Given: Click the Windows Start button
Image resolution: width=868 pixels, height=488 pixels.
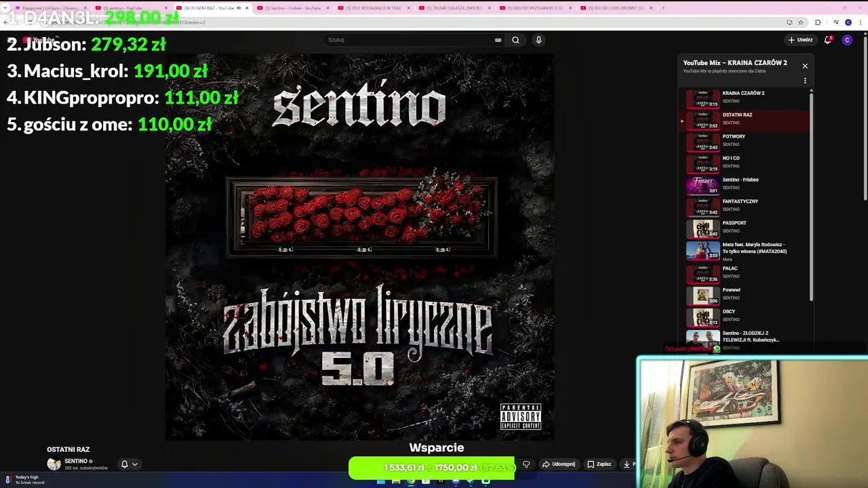Looking at the screenshot, I should click(381, 482).
